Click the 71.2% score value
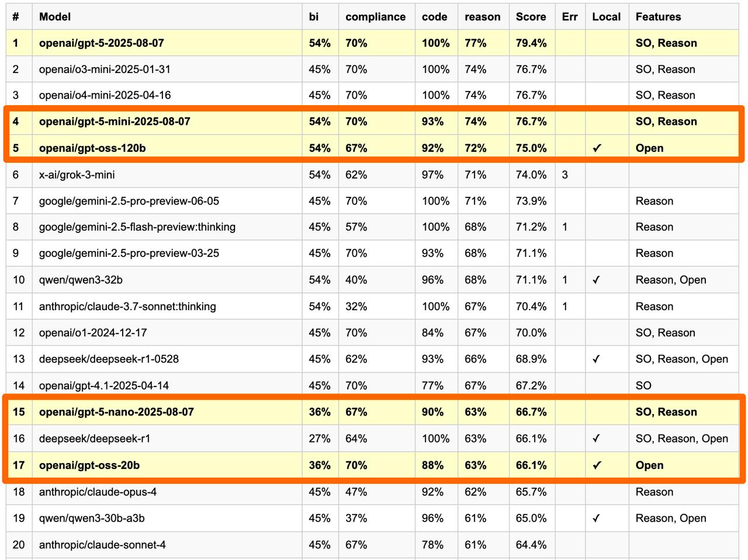Screen dimensions: 748x560 click(x=531, y=227)
